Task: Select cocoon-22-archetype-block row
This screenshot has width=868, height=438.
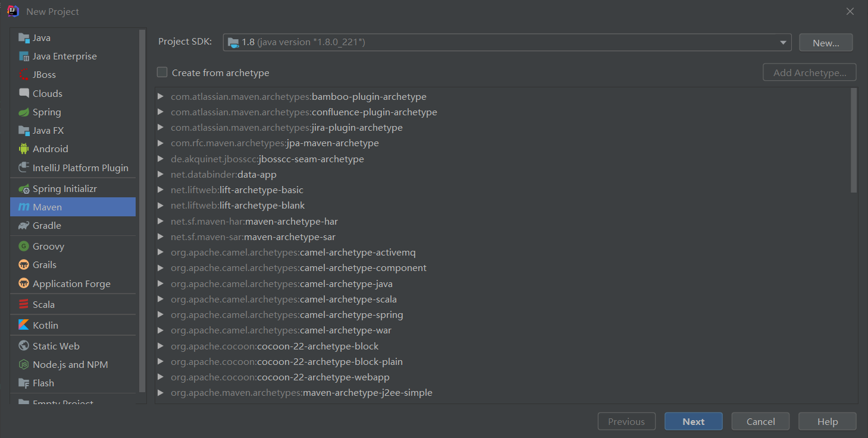Action: [x=503, y=346]
